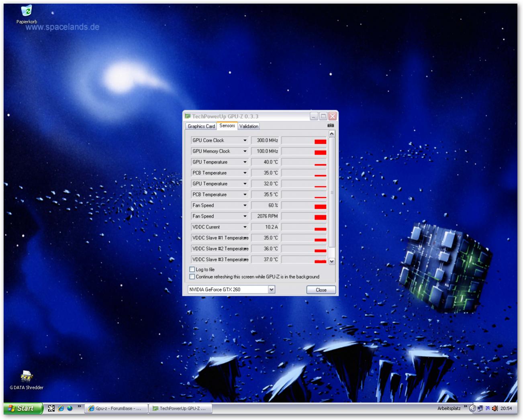Click the Arbeitsplatz toolbar label

(449, 408)
